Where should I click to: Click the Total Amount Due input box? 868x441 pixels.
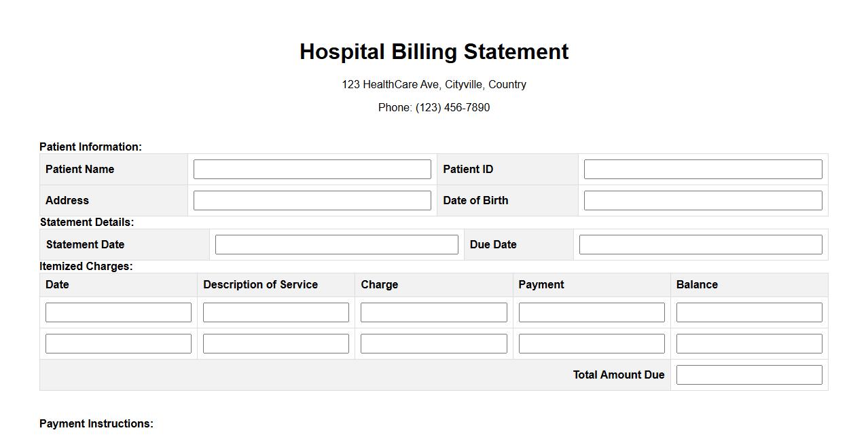[x=749, y=375]
